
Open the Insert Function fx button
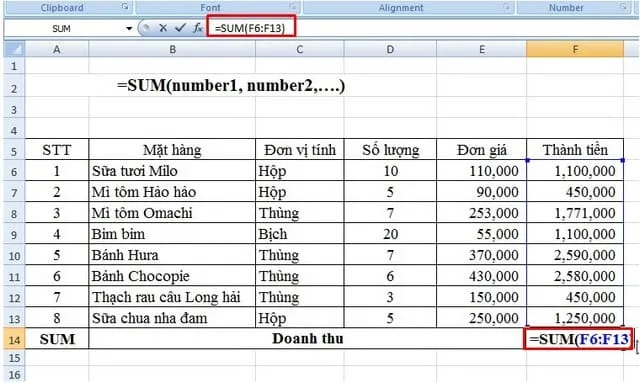(198, 28)
